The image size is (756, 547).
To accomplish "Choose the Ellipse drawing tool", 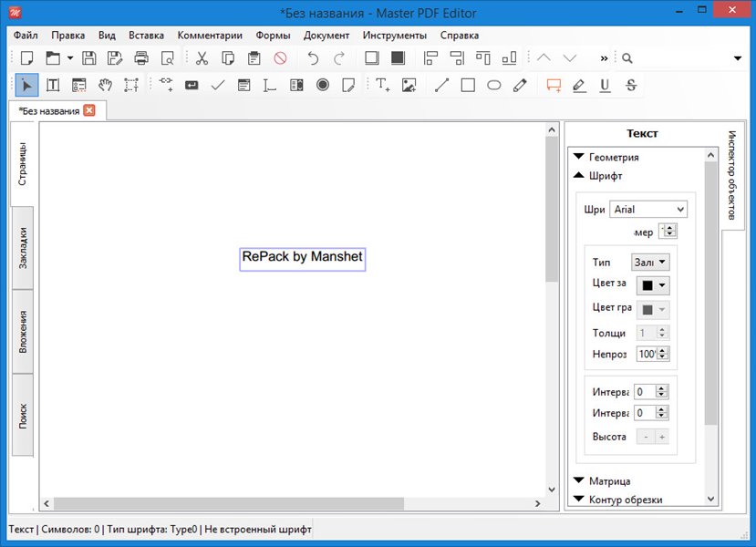I will click(493, 85).
